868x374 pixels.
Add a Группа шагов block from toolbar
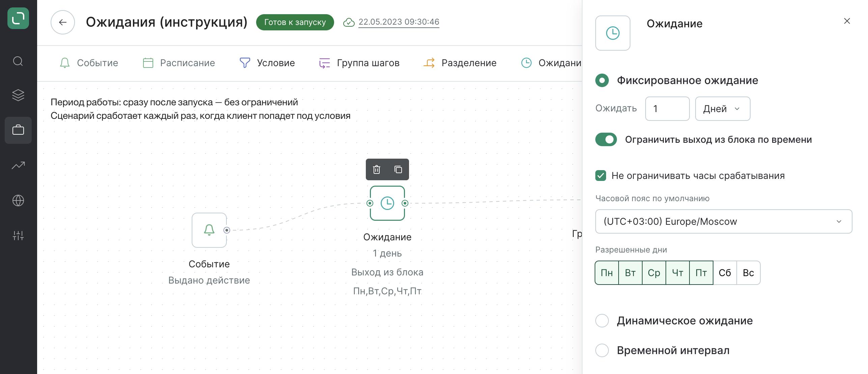[x=359, y=63]
